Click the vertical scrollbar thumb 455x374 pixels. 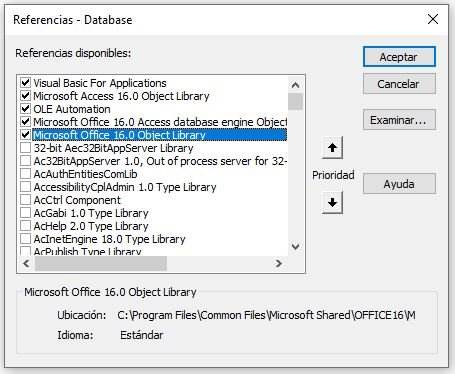(x=295, y=101)
